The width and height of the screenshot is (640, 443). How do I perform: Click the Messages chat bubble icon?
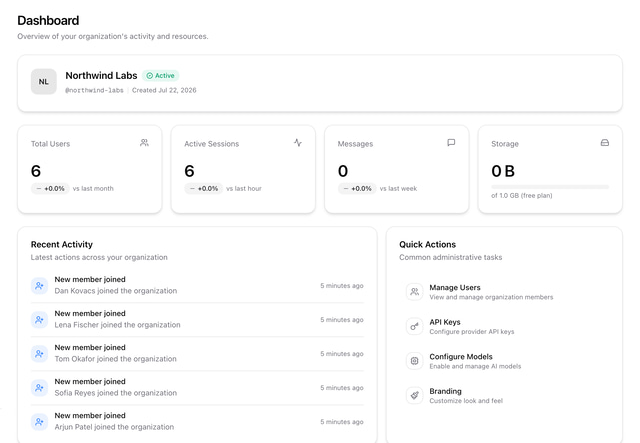tap(451, 142)
